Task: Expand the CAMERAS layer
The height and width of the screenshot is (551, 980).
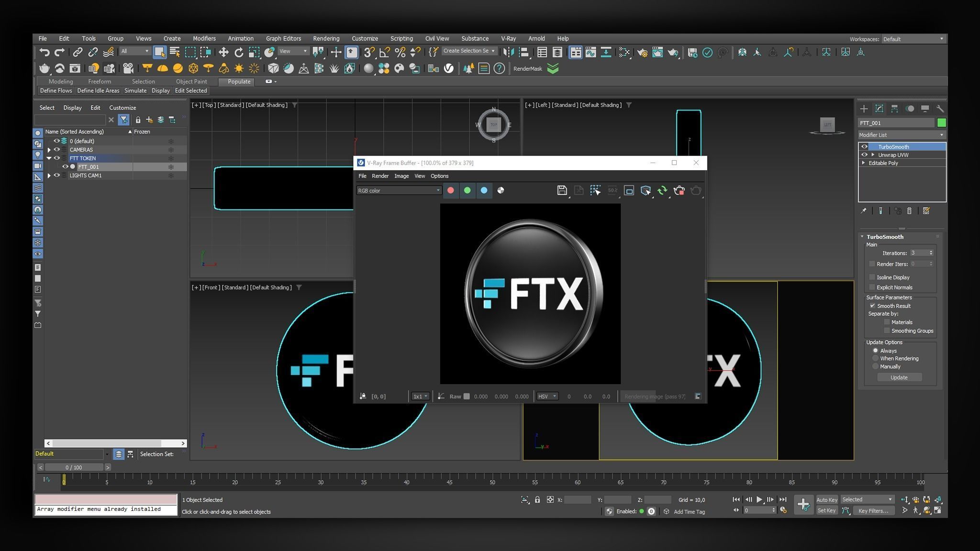Action: tap(49, 150)
